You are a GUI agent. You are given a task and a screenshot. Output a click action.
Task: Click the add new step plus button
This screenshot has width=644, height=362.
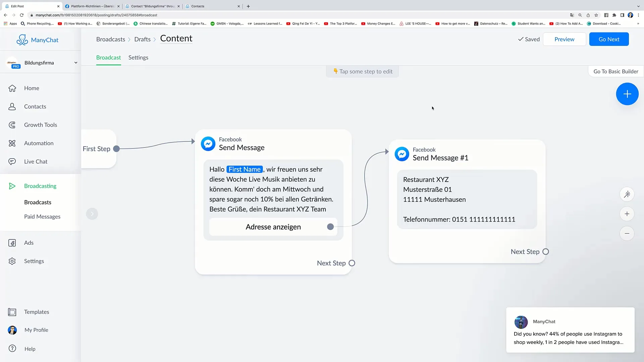pos(627,93)
